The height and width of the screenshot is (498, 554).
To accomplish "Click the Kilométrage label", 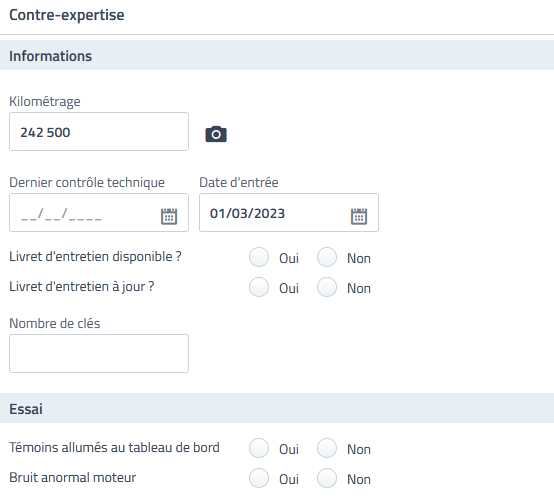I will tap(45, 102).
